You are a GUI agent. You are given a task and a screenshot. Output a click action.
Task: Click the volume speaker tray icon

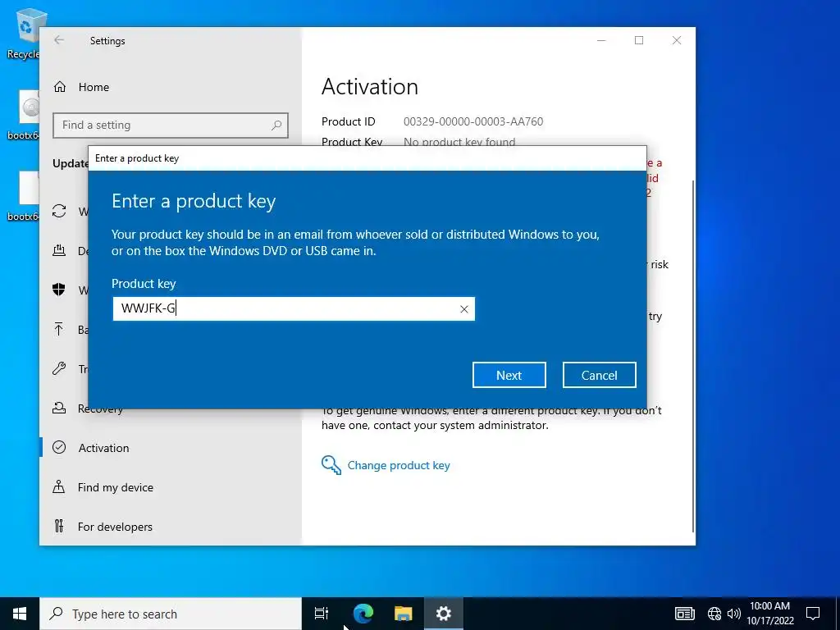[x=734, y=614]
